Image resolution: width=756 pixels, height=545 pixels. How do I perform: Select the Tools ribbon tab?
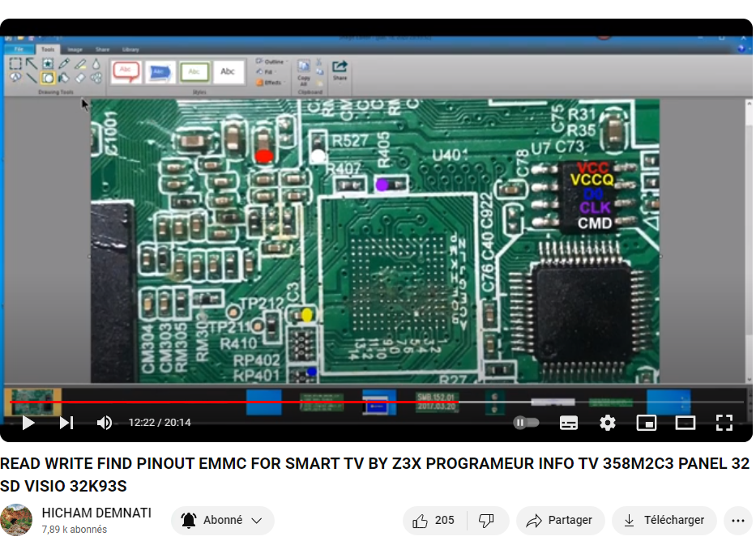tap(48, 49)
